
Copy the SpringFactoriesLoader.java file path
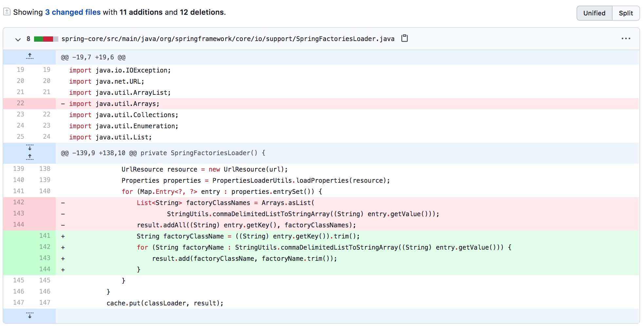click(405, 38)
